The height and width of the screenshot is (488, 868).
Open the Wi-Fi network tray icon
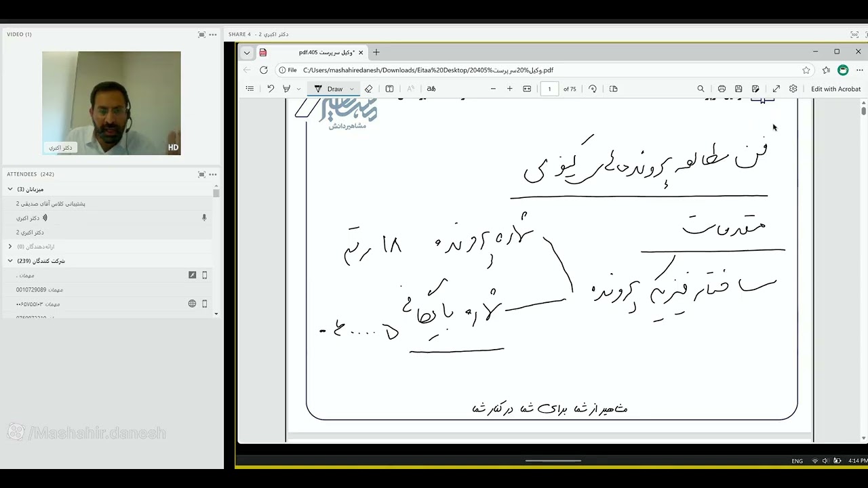pyautogui.click(x=814, y=461)
